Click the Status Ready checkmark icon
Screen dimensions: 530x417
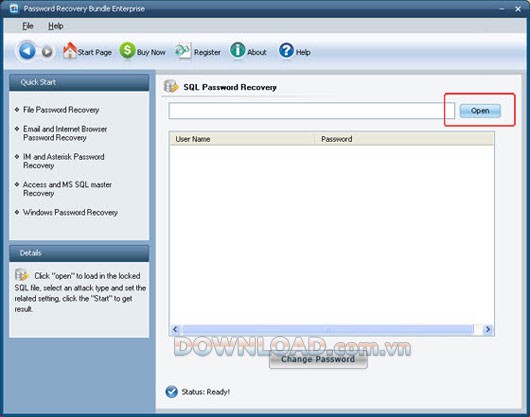[172, 392]
